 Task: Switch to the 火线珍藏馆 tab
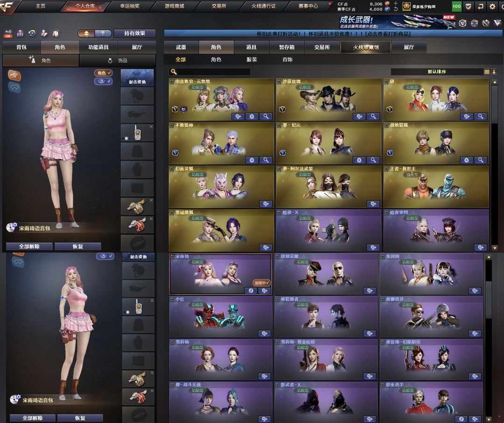(366, 47)
